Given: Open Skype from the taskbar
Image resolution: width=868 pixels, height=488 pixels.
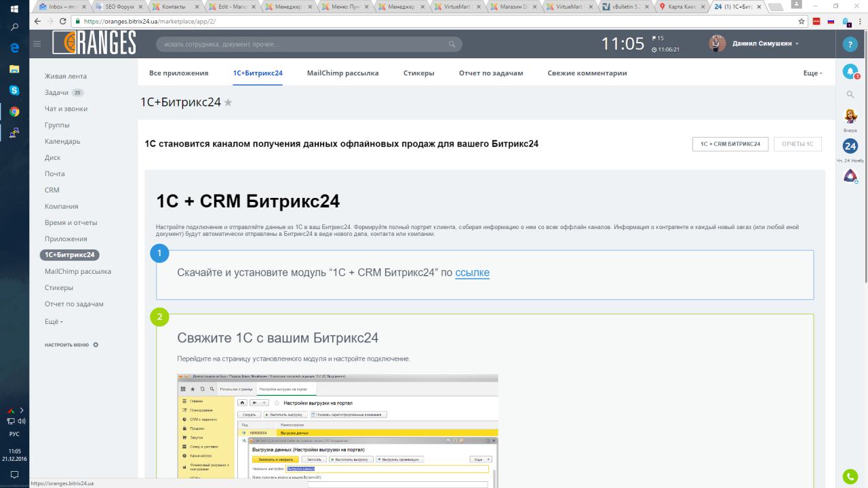Looking at the screenshot, I should click(x=14, y=90).
